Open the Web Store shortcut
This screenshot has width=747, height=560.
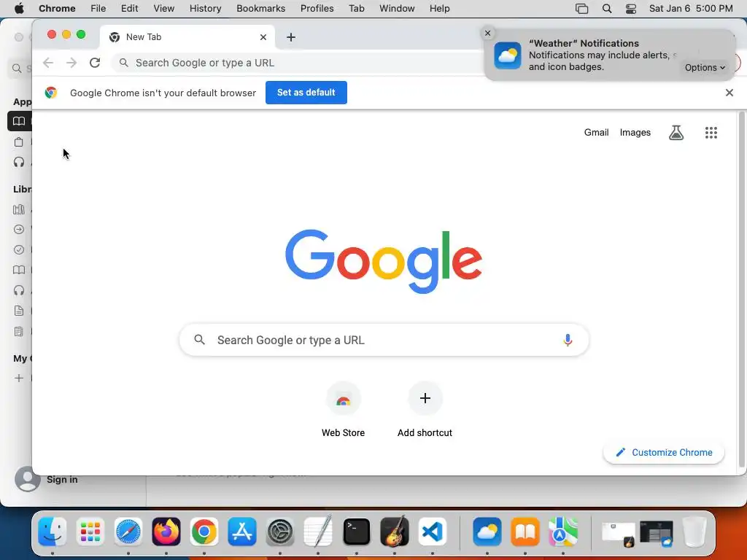[343, 410]
